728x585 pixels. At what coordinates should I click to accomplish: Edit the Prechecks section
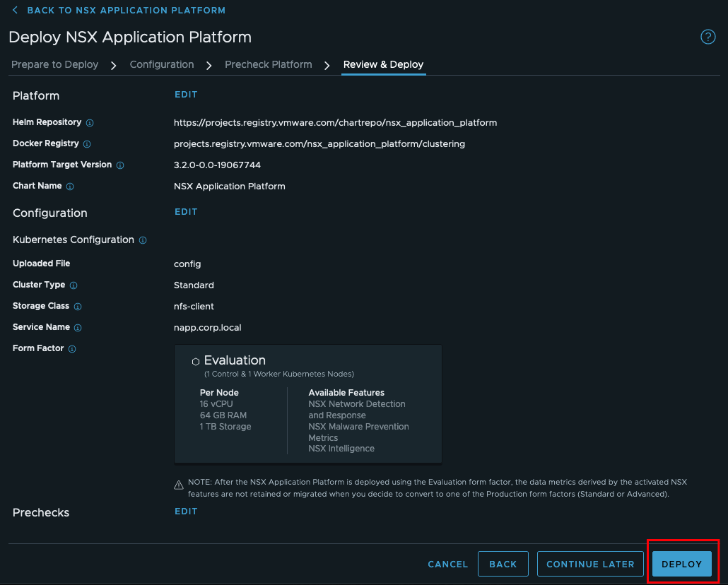point(186,512)
